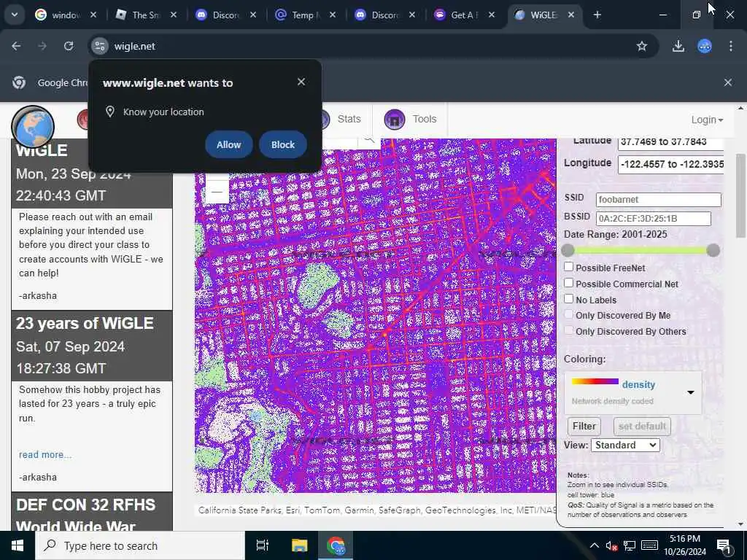Click the left date range slider handle

point(568,251)
